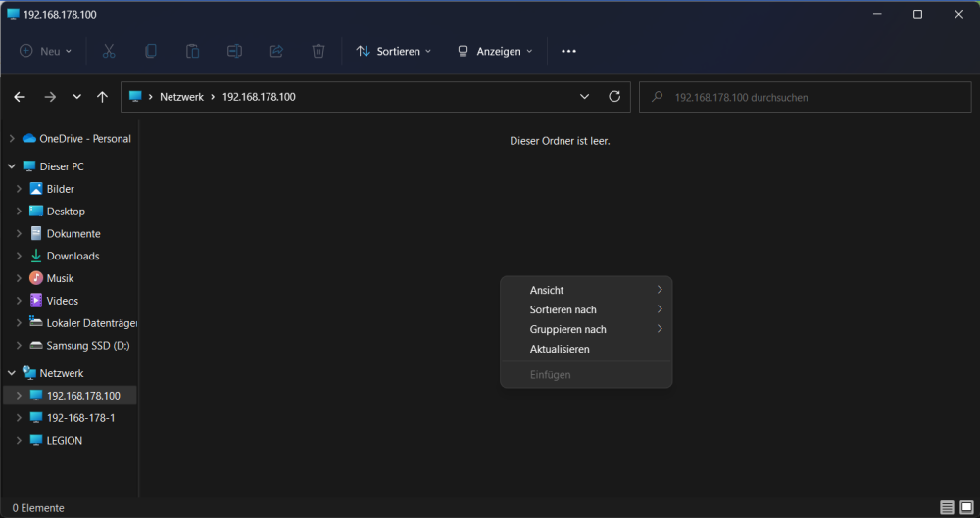Click the Share icon in toolbar

276,51
